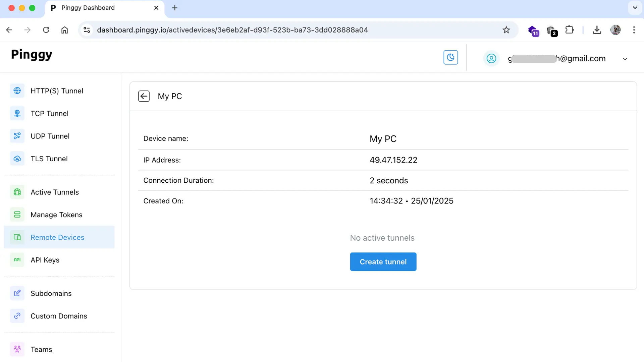Click the TLS Tunnel cloud lock icon
The image size is (644, 362).
click(x=17, y=159)
